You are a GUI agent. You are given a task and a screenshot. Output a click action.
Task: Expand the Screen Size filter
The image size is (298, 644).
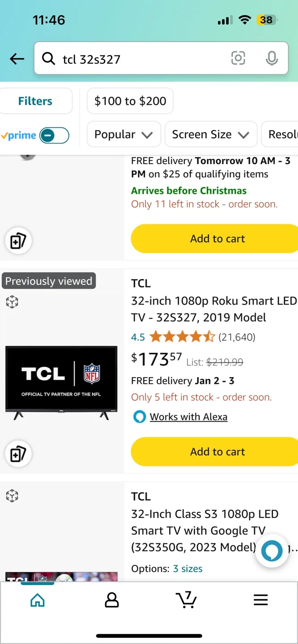[210, 134]
